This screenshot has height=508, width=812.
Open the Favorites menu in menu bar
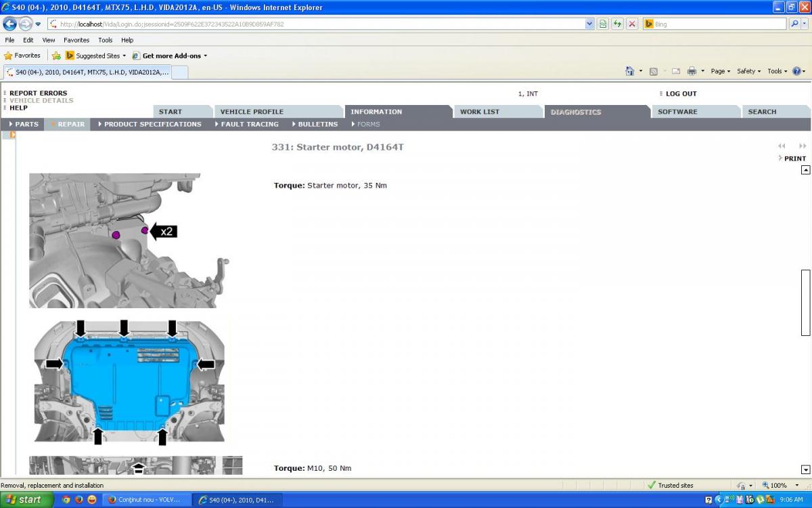[76, 40]
